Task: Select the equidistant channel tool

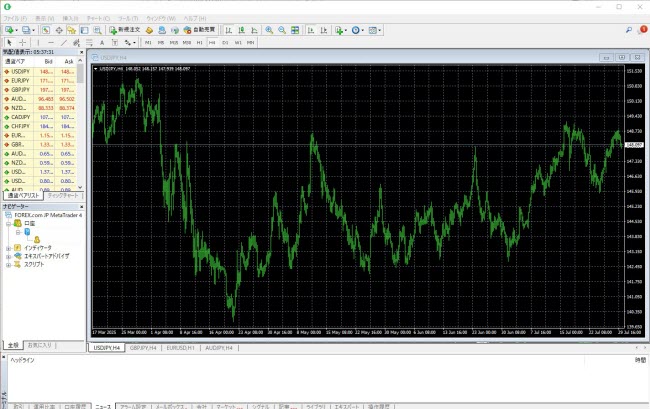Action: 76,42
